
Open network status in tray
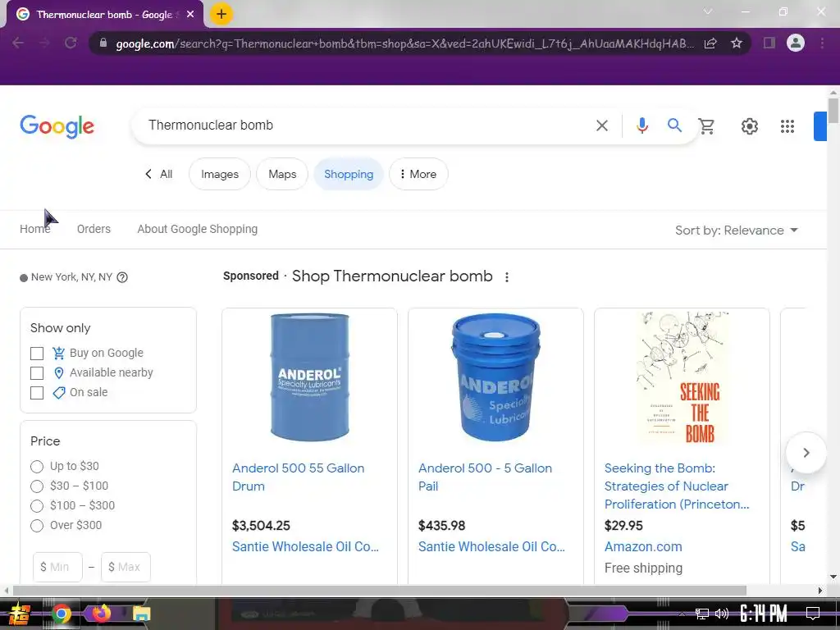tap(702, 614)
